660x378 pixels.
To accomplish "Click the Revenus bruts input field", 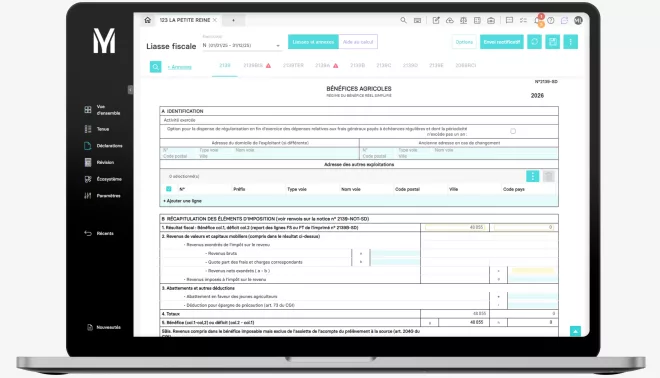I will pyautogui.click(x=395, y=253).
